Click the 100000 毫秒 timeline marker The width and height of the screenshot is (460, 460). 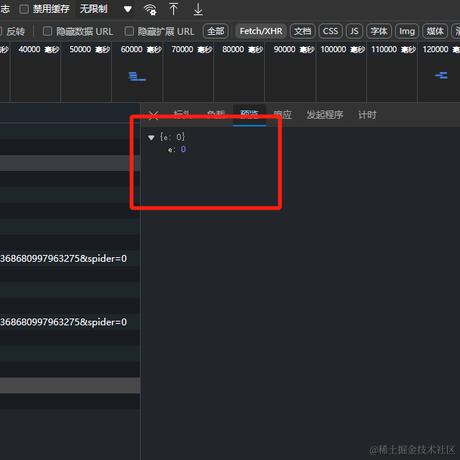(x=343, y=49)
